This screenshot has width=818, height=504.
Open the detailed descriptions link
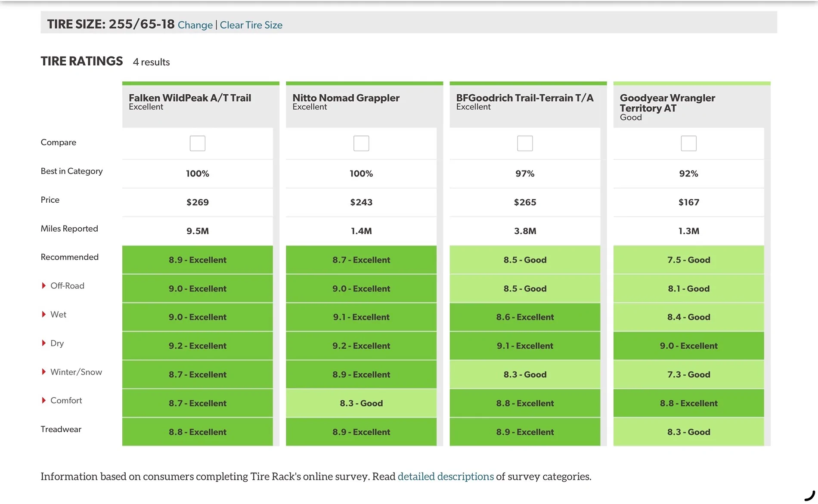446,476
